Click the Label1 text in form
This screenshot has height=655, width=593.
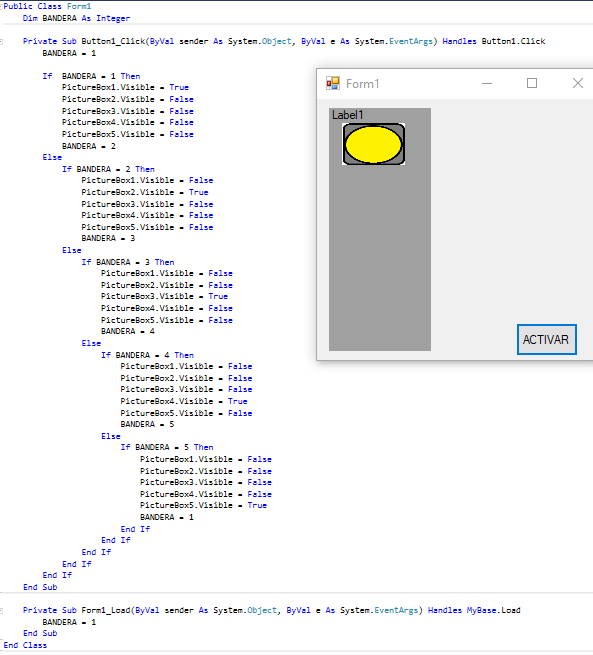[347, 115]
